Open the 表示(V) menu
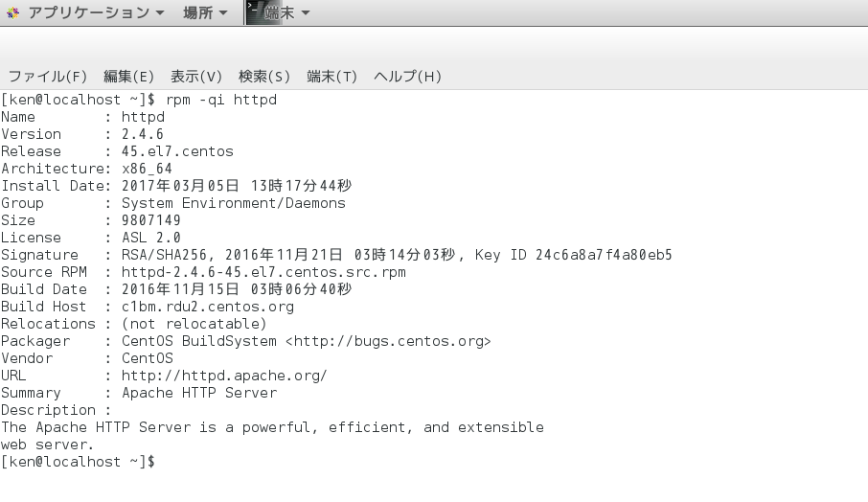 (196, 77)
